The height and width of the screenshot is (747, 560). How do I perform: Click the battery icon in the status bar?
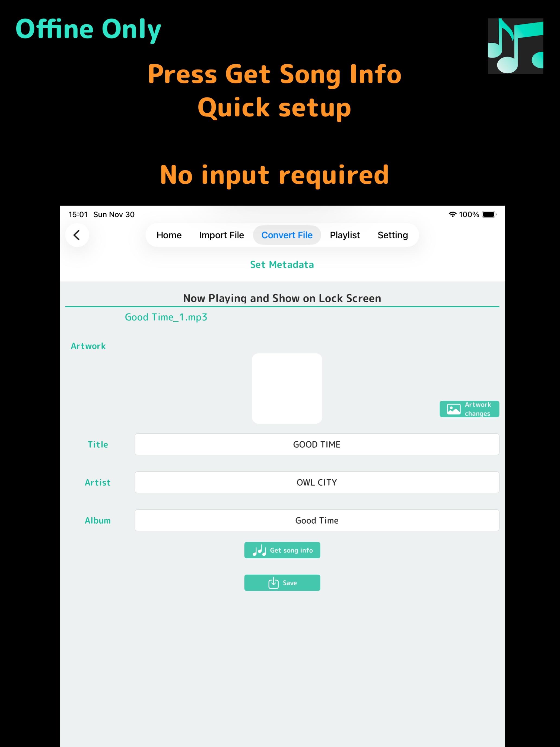click(x=489, y=214)
